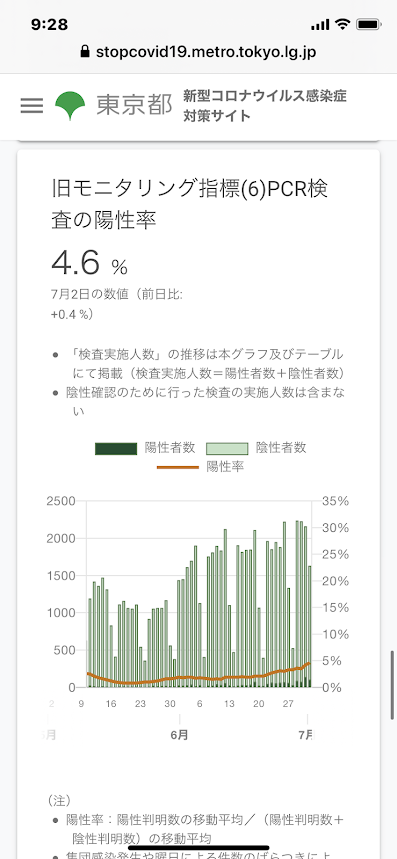
Task: Click the page scrollbar thumb on right
Action: click(393, 685)
